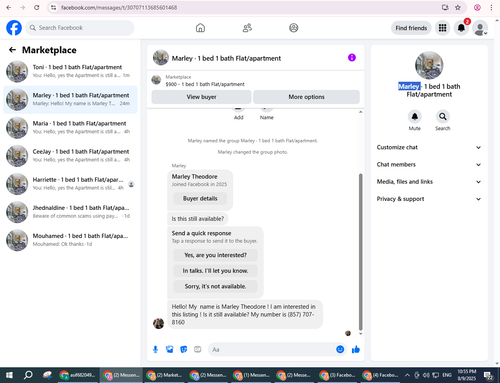Viewport: 500px width, 383px height.
Task: Click the group photo in right panel
Action: (429, 65)
